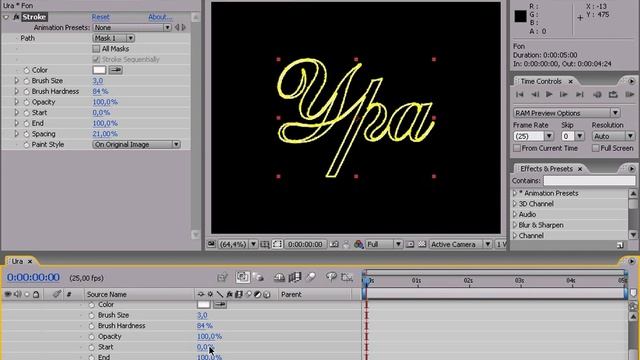Click the Brainstorm icon in the timeline
Viewport: 640px width, 360px height.
coord(331,278)
